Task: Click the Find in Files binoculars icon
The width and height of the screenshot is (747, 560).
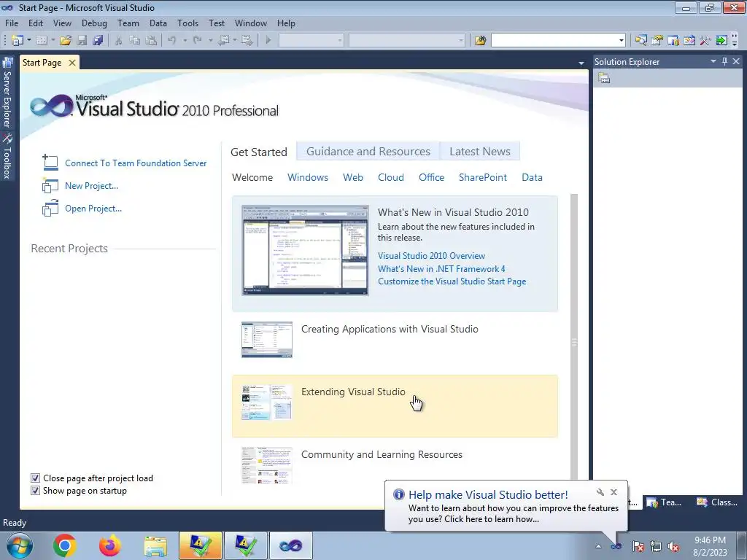Action: 480,41
